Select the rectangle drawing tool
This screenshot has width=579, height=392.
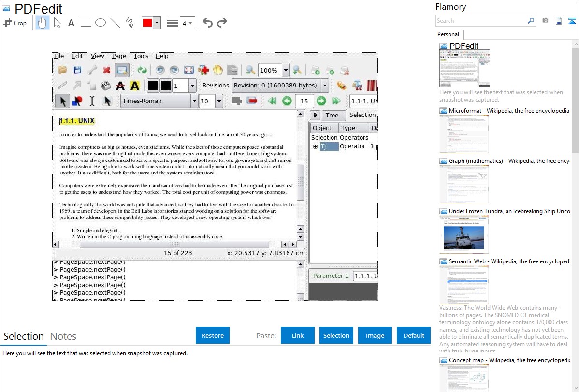86,23
